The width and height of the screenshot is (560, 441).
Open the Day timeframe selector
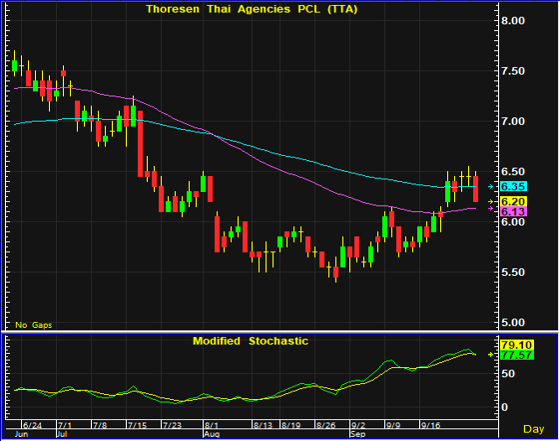[533, 429]
